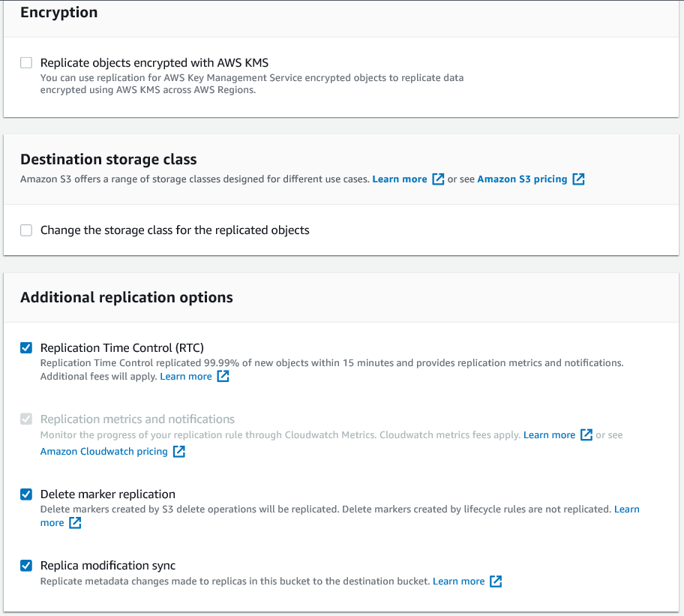Visit the Amazon Cloudwatch pricing link

103,452
